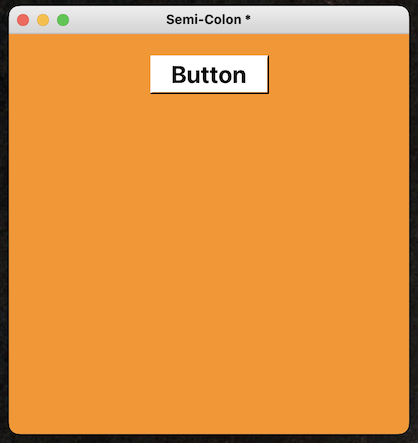Click the green traffic-light icon
418x443 pixels.
pyautogui.click(x=63, y=20)
